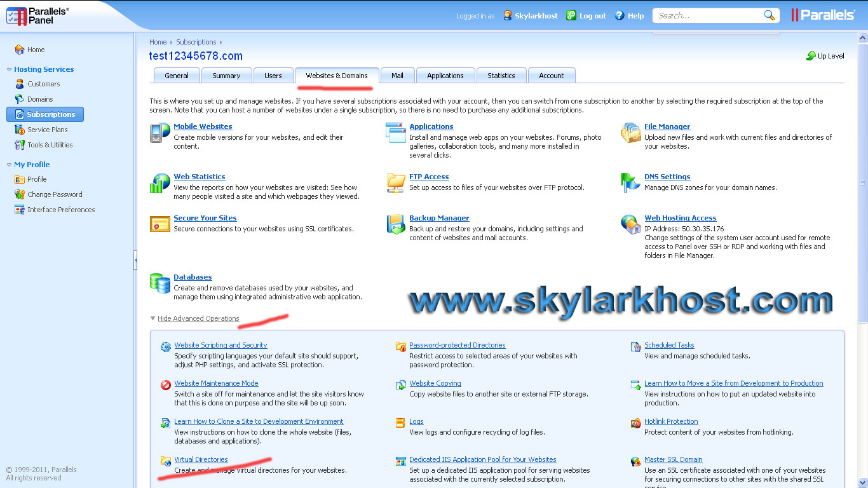Go to Home in the sidebar
This screenshot has height=488, width=868.
[36, 50]
